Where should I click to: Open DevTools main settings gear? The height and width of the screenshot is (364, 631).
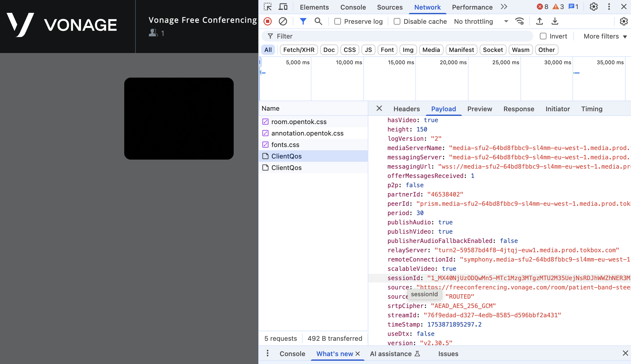594,7
